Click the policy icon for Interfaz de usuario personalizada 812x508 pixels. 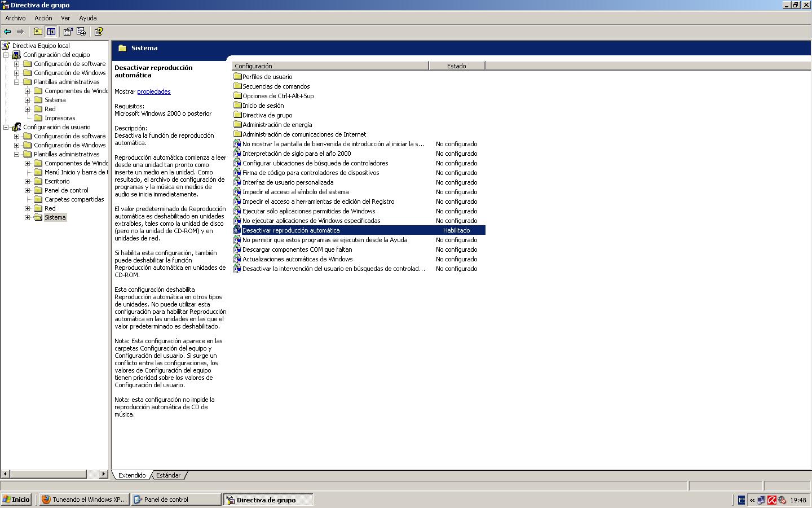[x=237, y=182]
